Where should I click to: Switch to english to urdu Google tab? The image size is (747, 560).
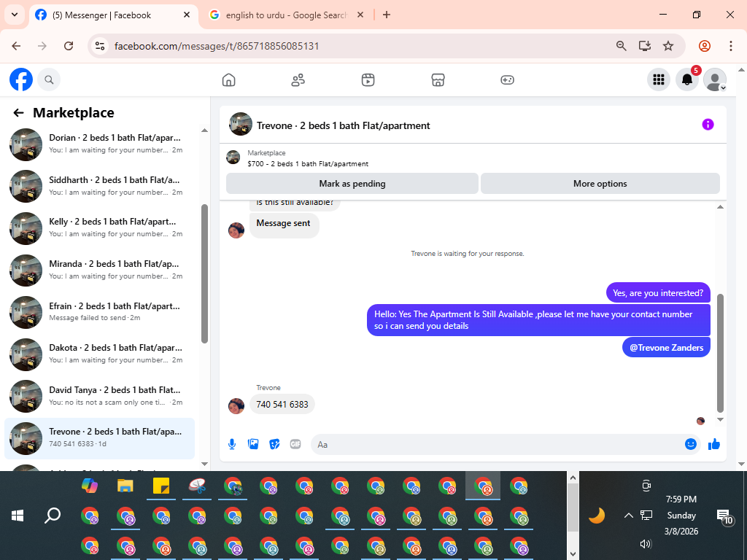286,15
